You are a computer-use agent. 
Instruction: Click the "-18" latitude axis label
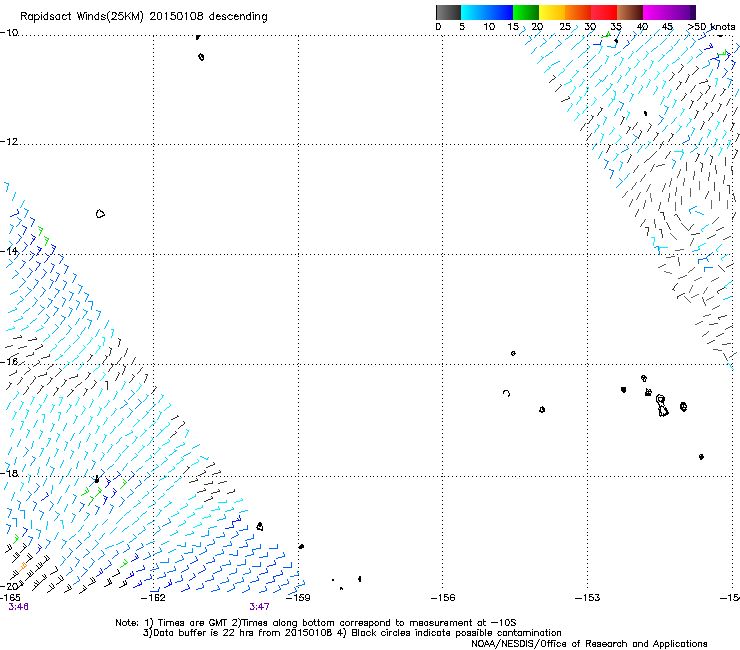pyautogui.click(x=9, y=473)
